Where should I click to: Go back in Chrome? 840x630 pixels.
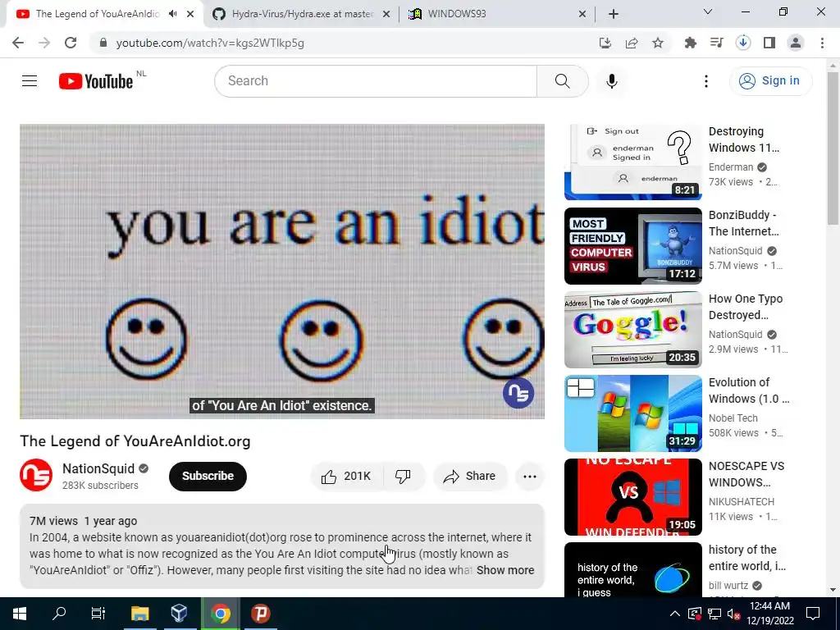coord(18,43)
